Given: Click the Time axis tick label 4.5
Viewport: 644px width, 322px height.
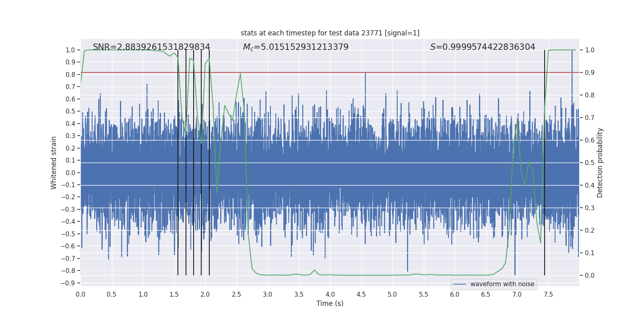Looking at the screenshot, I should point(361,294).
